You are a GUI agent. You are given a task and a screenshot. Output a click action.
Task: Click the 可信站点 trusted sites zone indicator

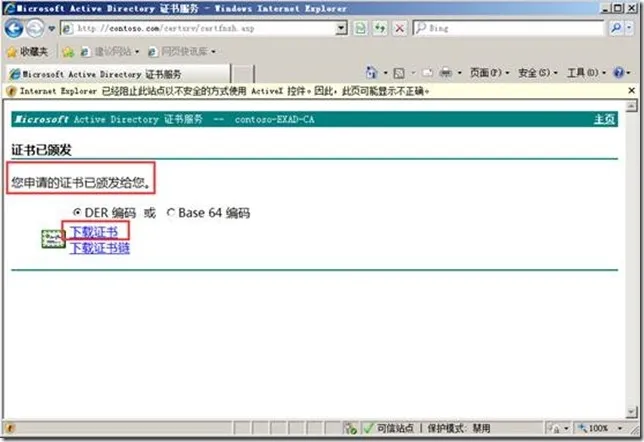(389, 428)
